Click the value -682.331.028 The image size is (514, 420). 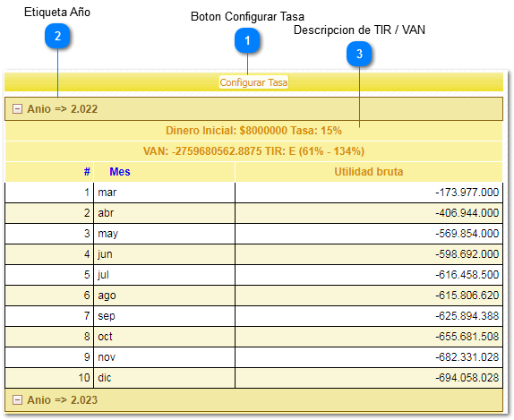tap(467, 357)
